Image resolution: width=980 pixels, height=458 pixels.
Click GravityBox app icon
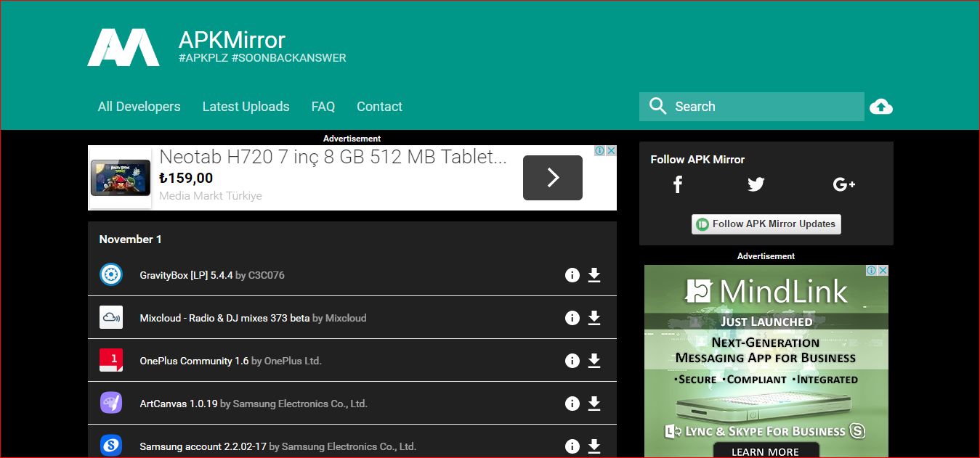tap(111, 274)
